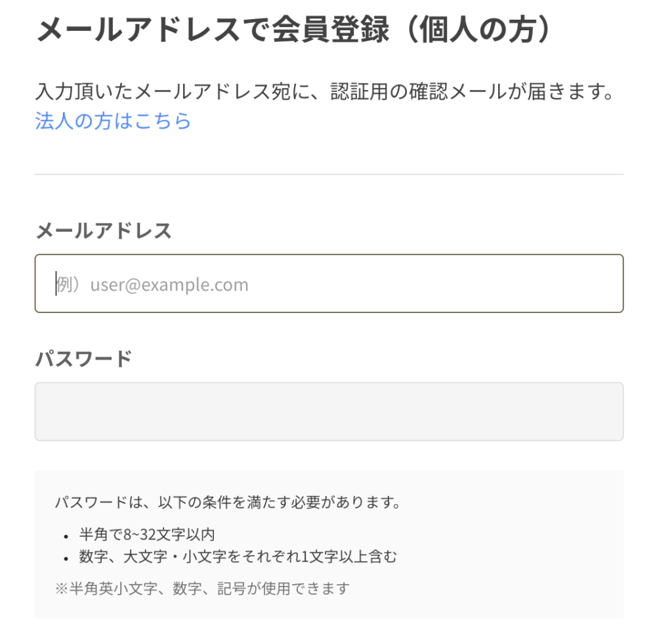Click the ※半角英小文字、数字、記号 note
Viewport: 672px width, 626px height.
202,588
